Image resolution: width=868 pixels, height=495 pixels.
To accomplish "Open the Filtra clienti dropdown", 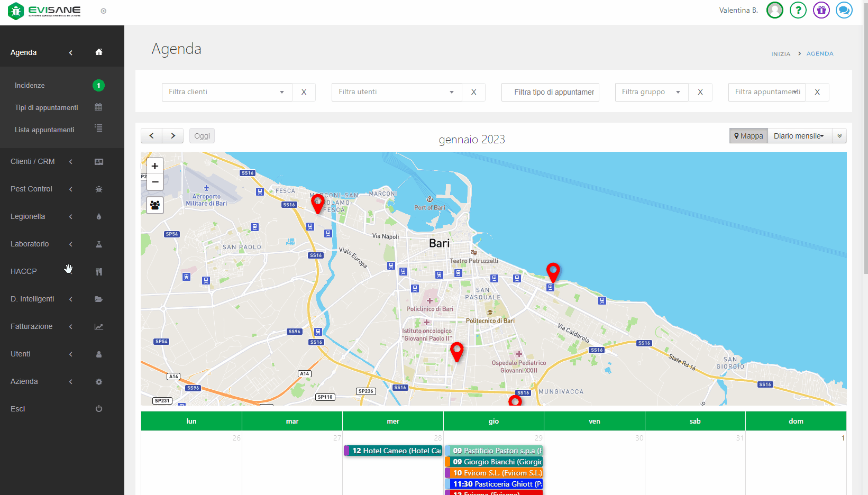I will click(x=226, y=92).
